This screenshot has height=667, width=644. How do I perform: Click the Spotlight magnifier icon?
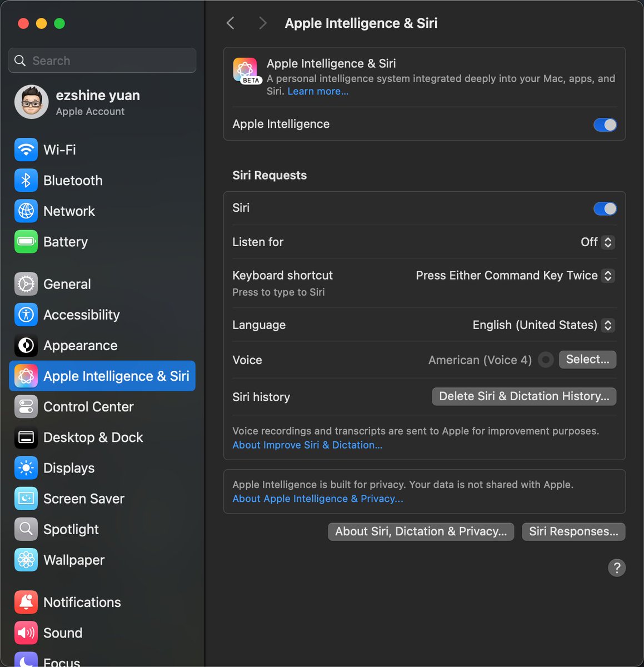(26, 529)
